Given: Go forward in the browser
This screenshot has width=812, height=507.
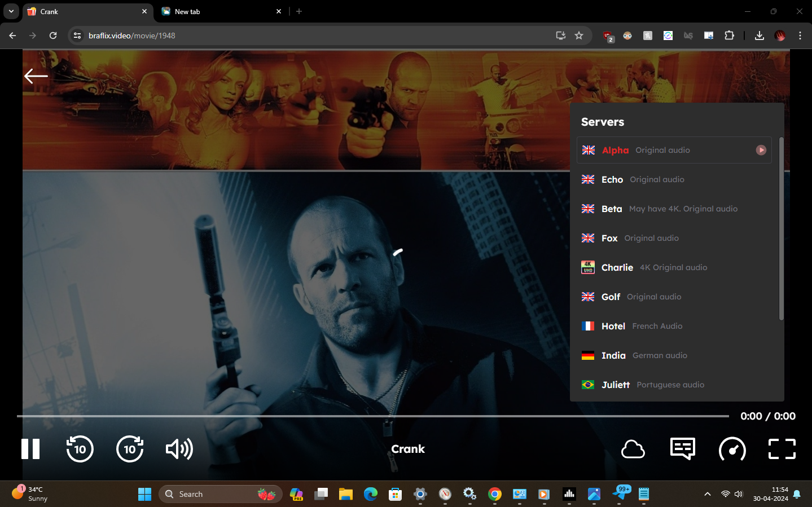Looking at the screenshot, I should [33, 36].
